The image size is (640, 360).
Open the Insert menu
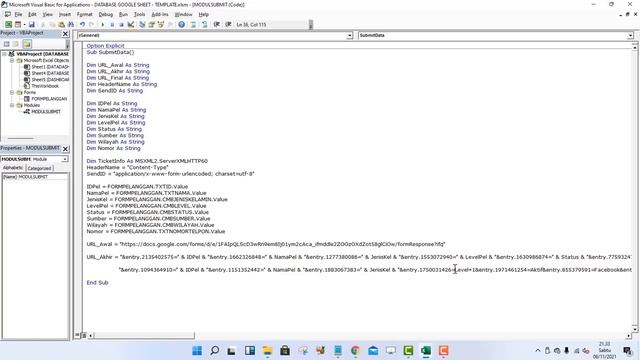(x=65, y=14)
